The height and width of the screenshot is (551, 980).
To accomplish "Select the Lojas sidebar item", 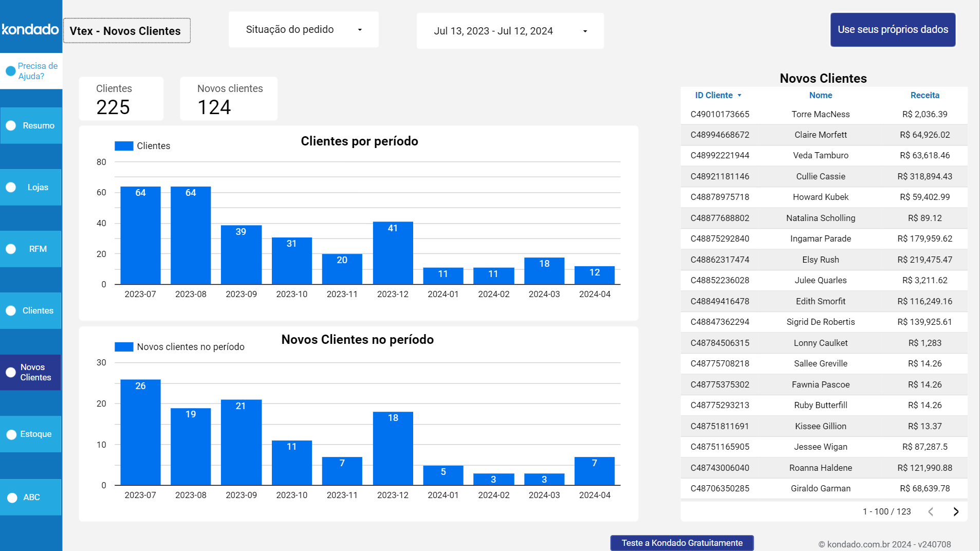I will 31,187.
